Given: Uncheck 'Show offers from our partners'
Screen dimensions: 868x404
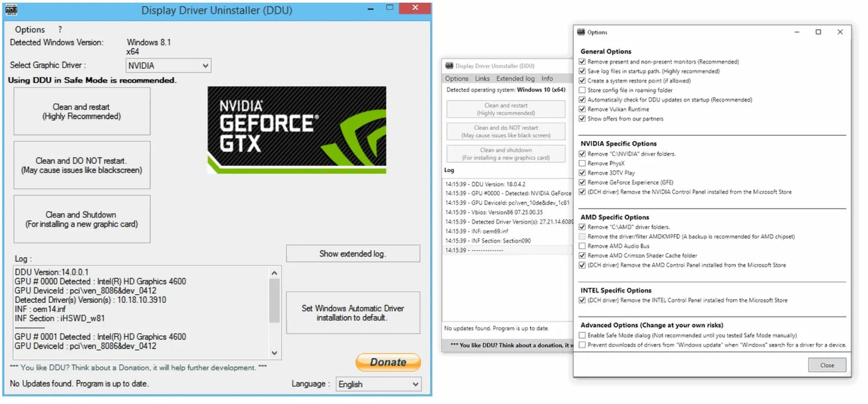Looking at the screenshot, I should [582, 118].
